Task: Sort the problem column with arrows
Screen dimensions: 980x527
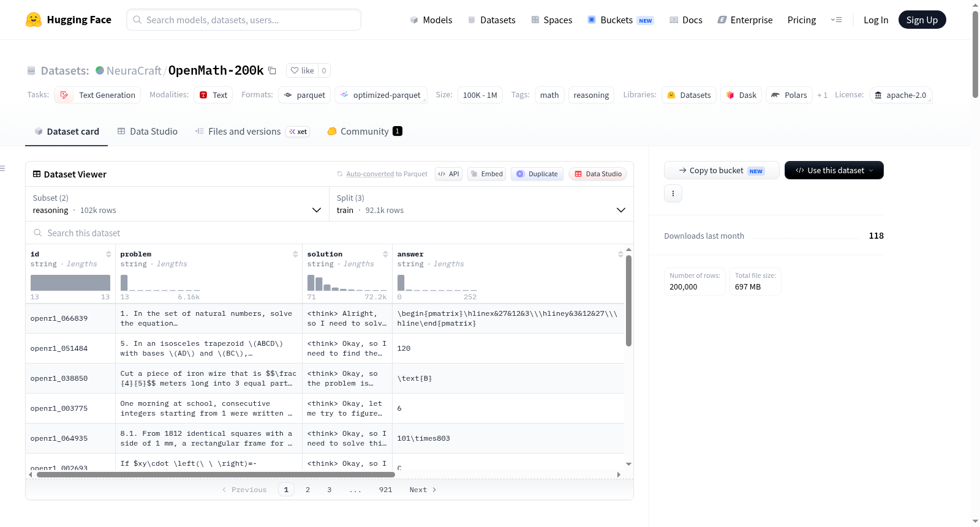Action: pos(295,254)
